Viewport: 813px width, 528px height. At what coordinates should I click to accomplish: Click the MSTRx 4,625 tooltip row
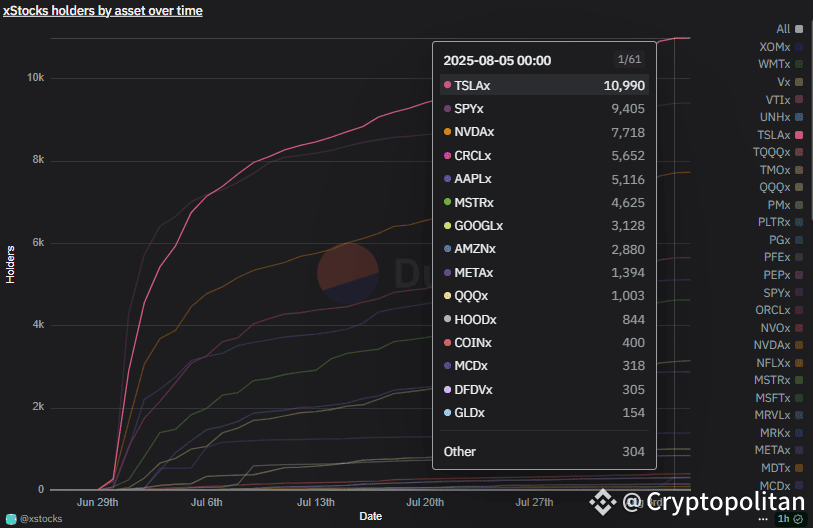coord(544,202)
